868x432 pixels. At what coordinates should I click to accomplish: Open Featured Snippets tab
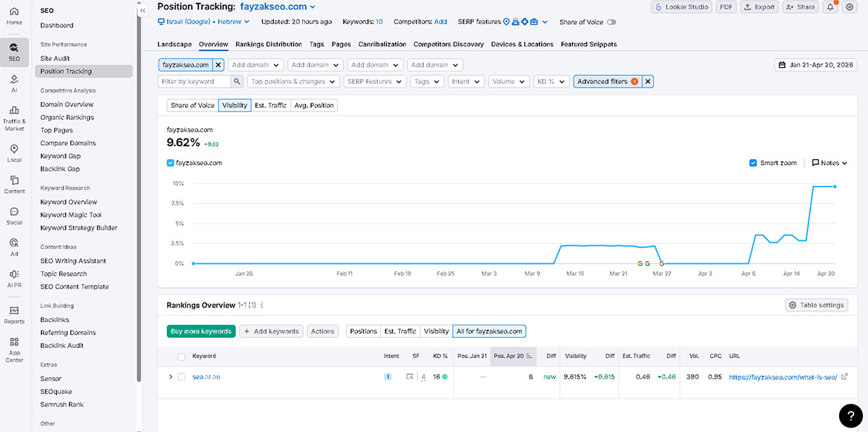click(588, 44)
